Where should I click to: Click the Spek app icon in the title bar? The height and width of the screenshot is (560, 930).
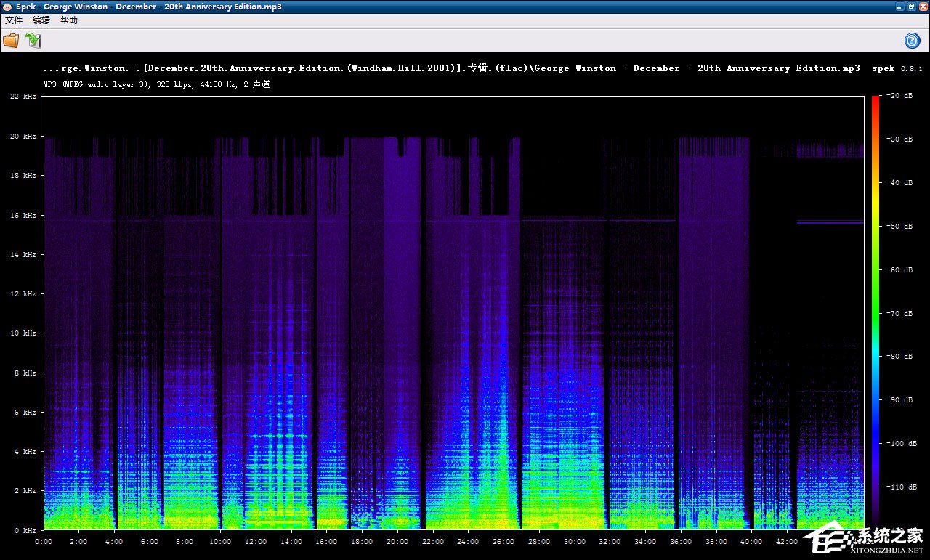coord(7,7)
